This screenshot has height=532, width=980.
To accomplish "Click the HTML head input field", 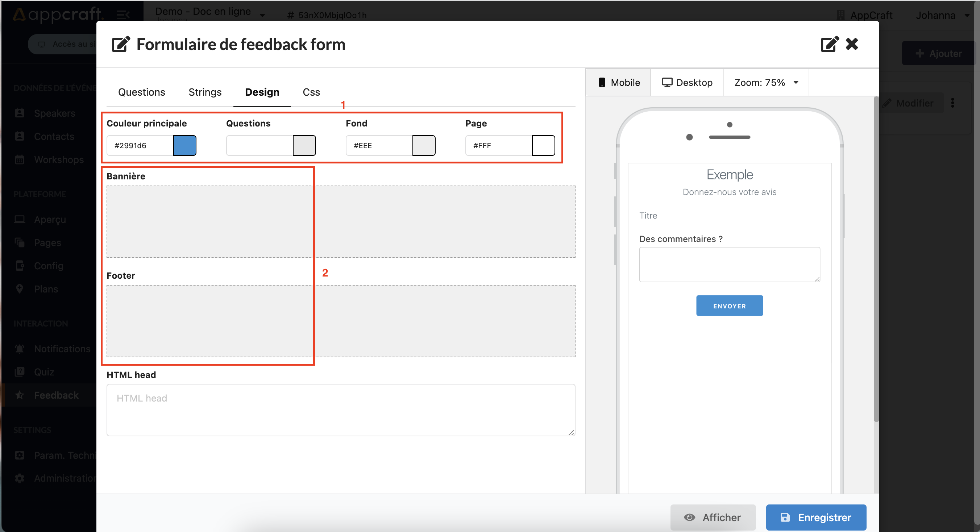I will (x=341, y=410).
